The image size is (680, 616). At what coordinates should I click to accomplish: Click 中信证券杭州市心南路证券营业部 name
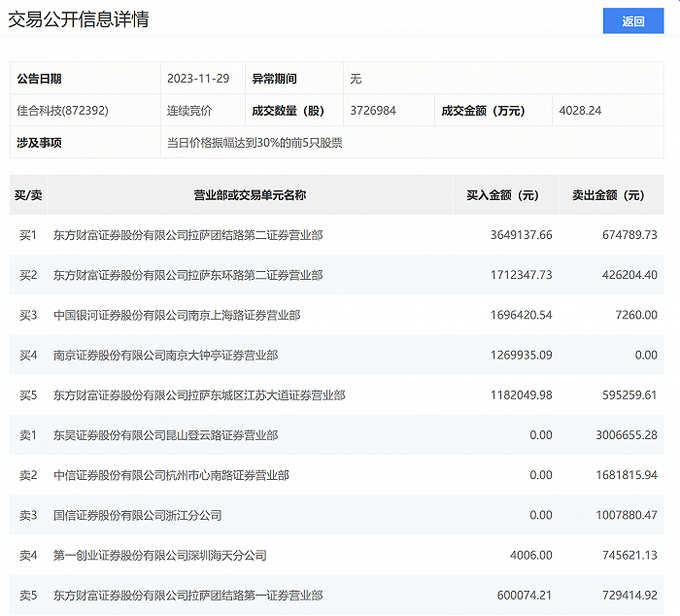tap(171, 475)
